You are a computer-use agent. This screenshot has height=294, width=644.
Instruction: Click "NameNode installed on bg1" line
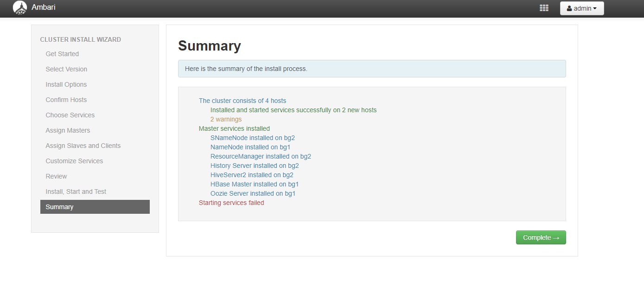250,147
